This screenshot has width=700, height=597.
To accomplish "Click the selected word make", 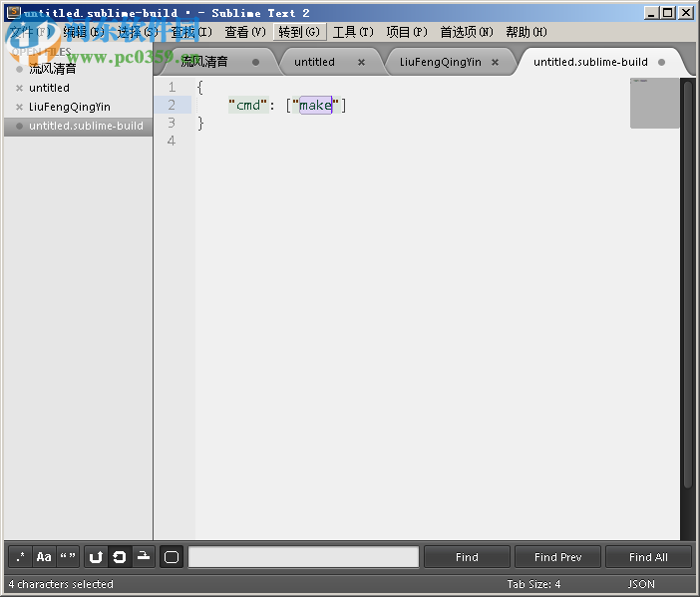I will pyautogui.click(x=315, y=106).
